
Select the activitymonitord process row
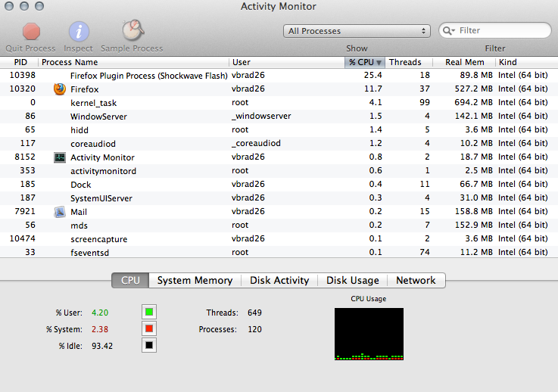click(279, 171)
